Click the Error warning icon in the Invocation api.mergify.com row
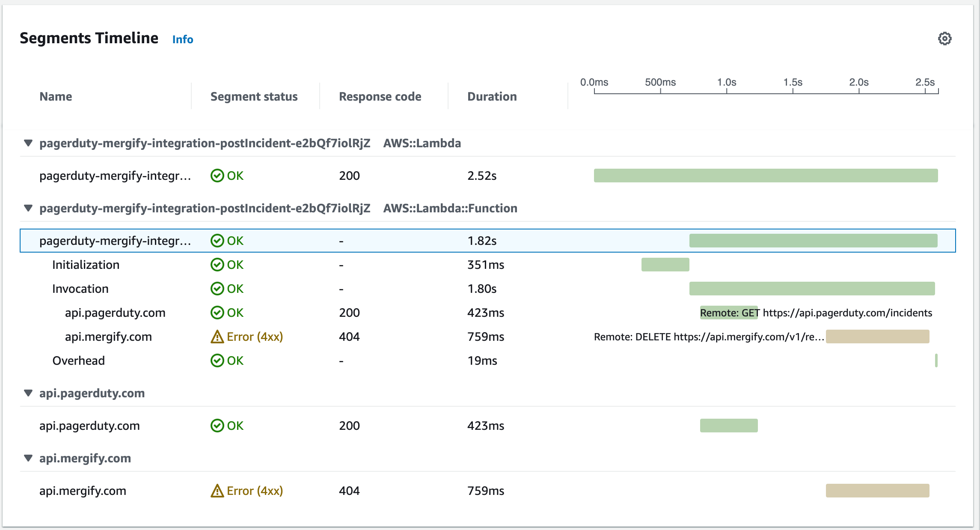 click(217, 337)
